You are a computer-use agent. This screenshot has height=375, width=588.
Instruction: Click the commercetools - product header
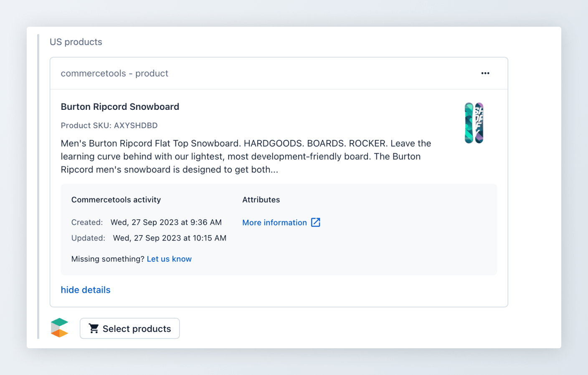(114, 73)
